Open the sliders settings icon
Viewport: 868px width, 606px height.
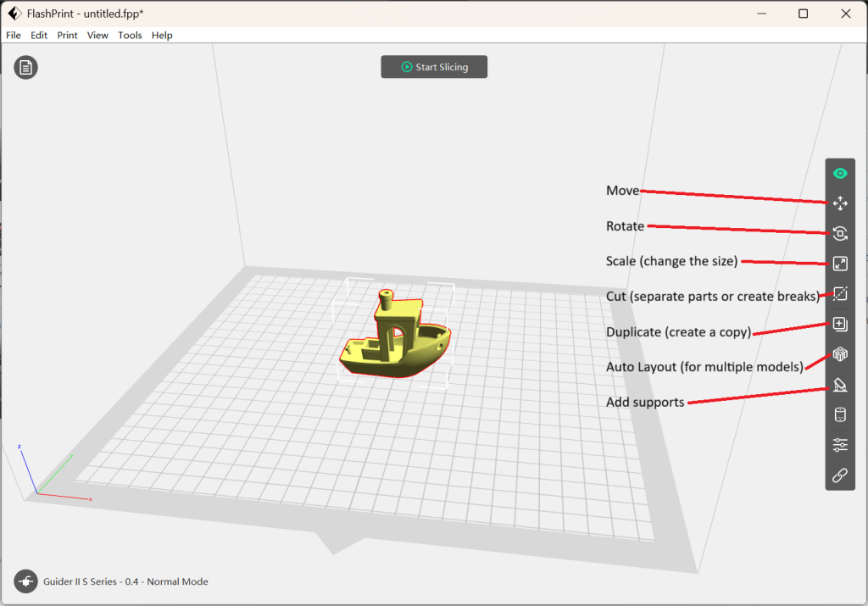click(x=840, y=445)
